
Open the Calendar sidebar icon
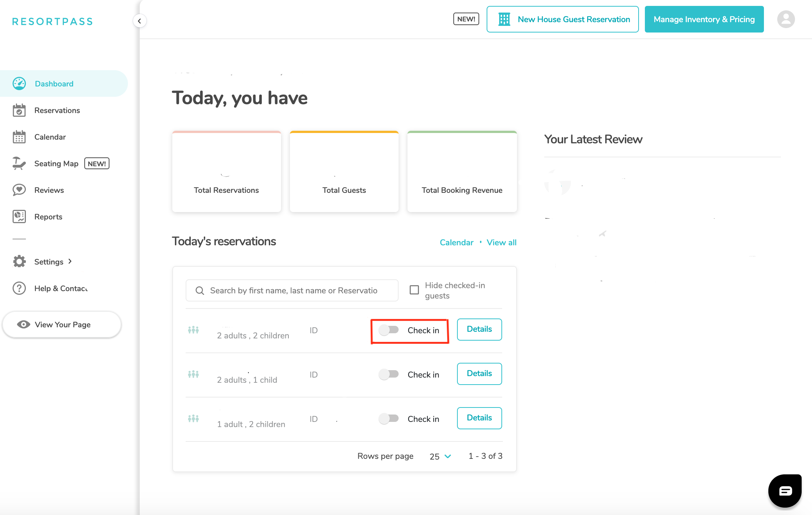coord(19,137)
